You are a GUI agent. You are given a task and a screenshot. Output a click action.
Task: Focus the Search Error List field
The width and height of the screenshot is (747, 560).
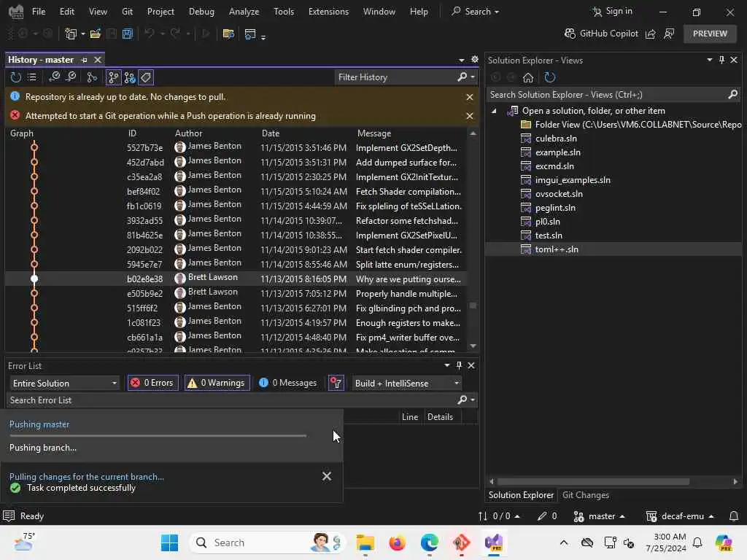pos(233,400)
